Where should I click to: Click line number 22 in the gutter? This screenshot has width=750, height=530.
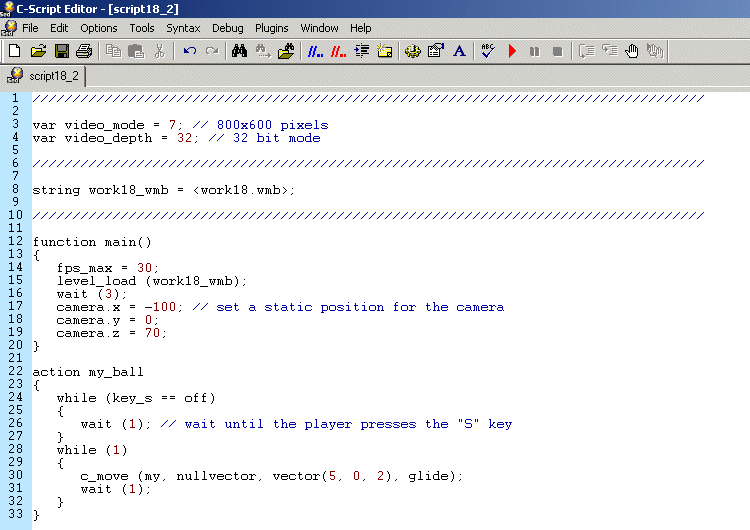(15, 372)
